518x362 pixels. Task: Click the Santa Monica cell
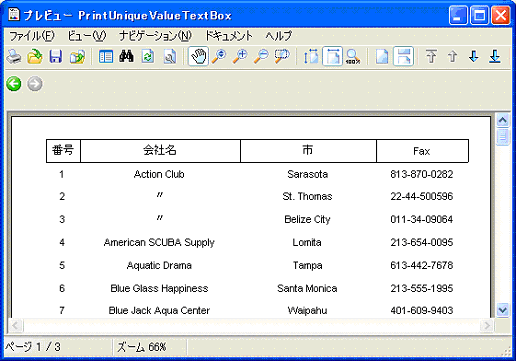307,289
